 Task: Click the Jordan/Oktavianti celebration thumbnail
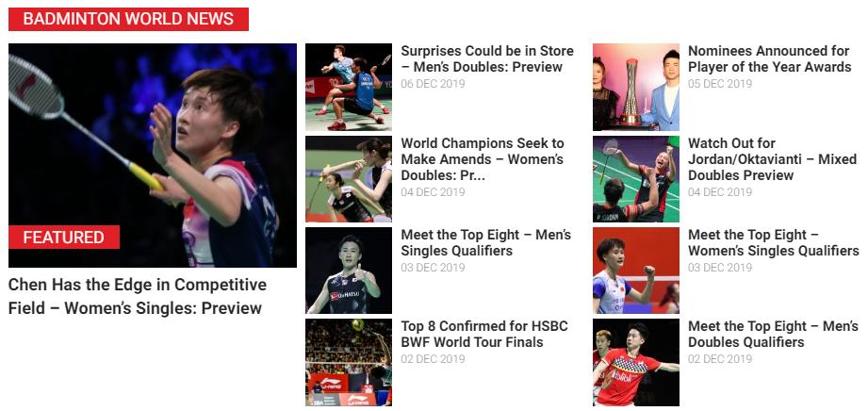(636, 179)
